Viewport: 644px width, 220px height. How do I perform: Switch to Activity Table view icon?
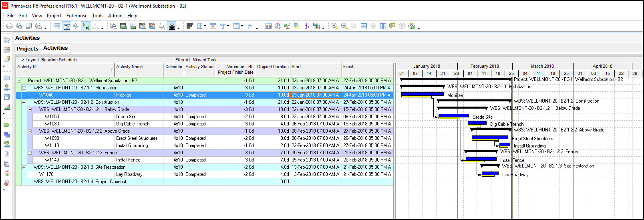(57, 26)
